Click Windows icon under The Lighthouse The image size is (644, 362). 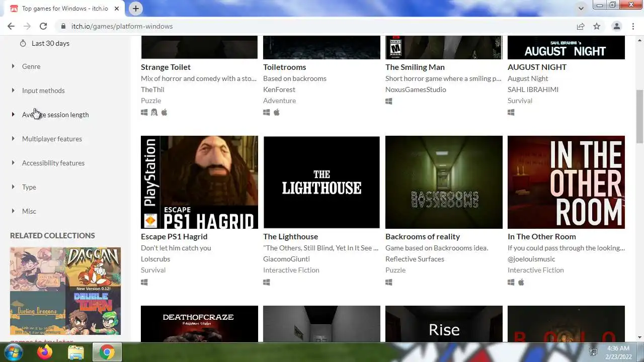(267, 283)
